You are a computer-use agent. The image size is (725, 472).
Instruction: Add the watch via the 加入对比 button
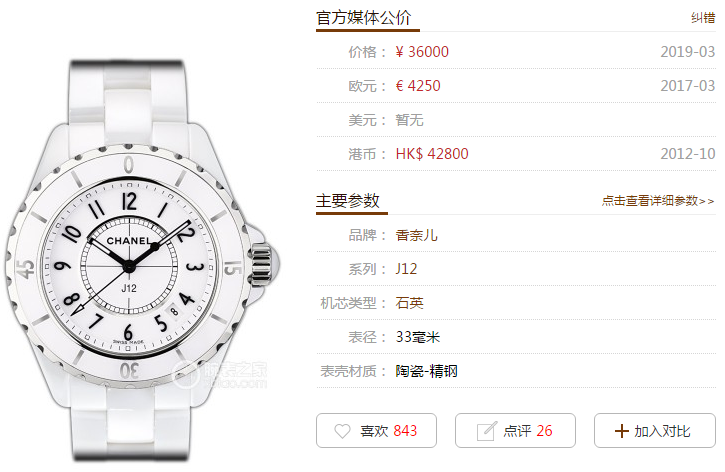tap(655, 430)
